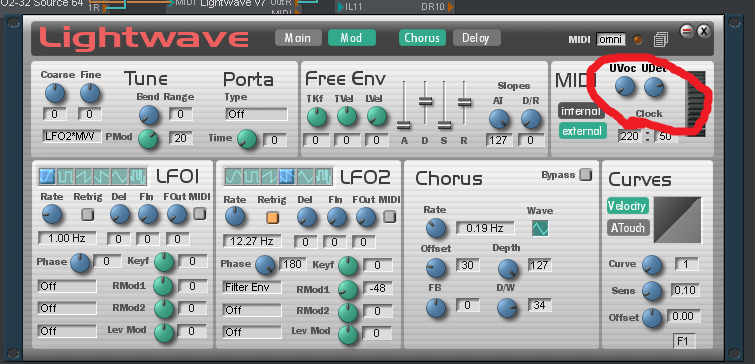
Task: Click the MIDI channel omni field
Action: tap(611, 39)
